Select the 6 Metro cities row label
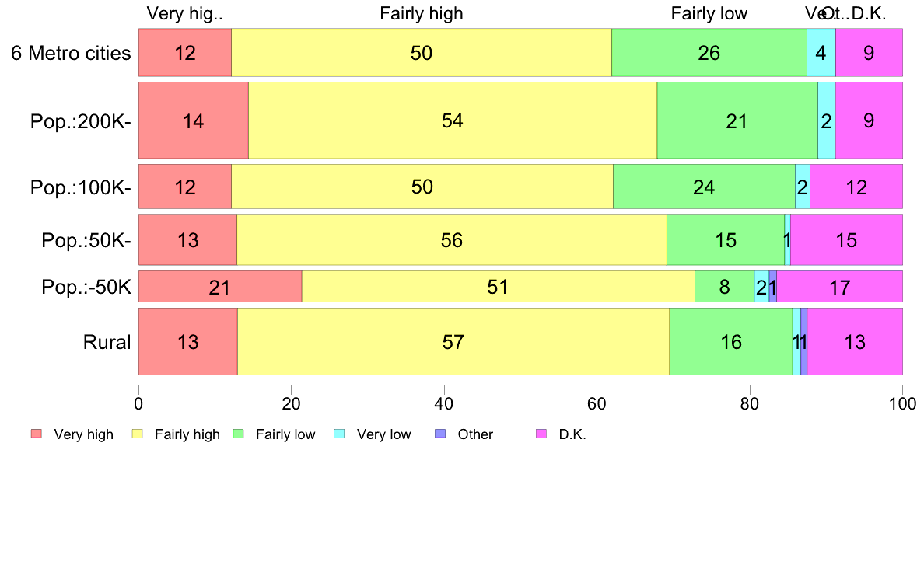This screenshot has height=572, width=924. [71, 53]
